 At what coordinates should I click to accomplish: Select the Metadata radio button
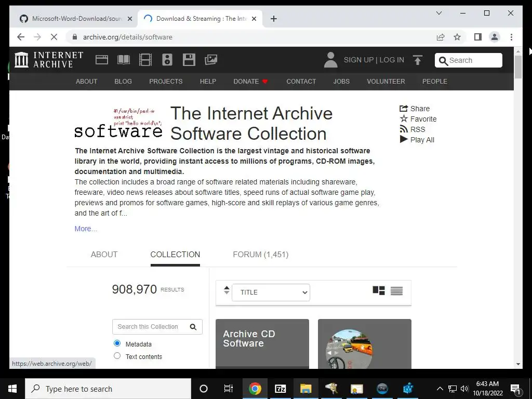click(x=117, y=343)
